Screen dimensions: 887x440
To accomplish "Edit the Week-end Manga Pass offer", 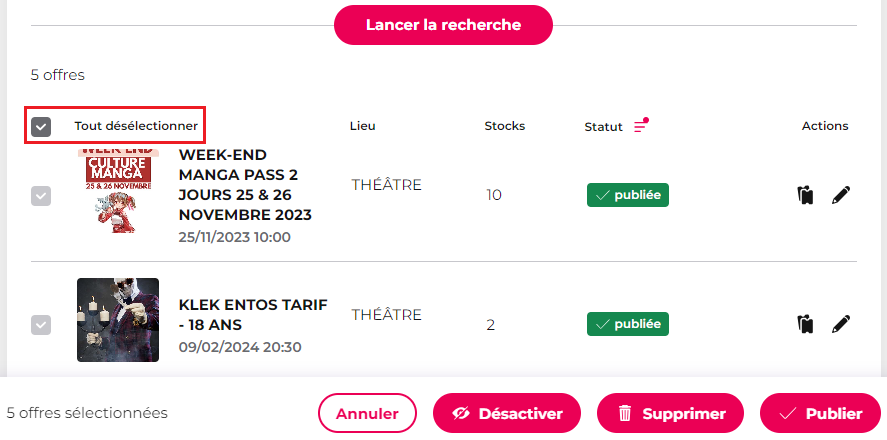I will click(x=841, y=195).
